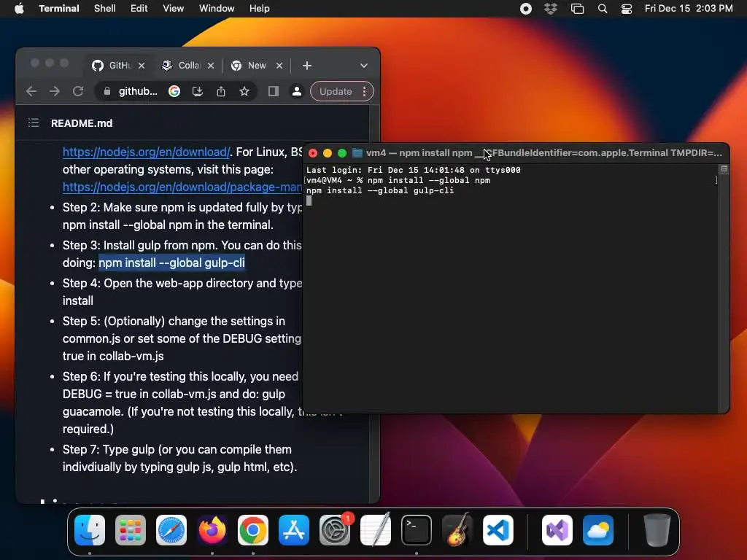Reload the GitHub page
This screenshot has width=747, height=560.
tap(78, 91)
